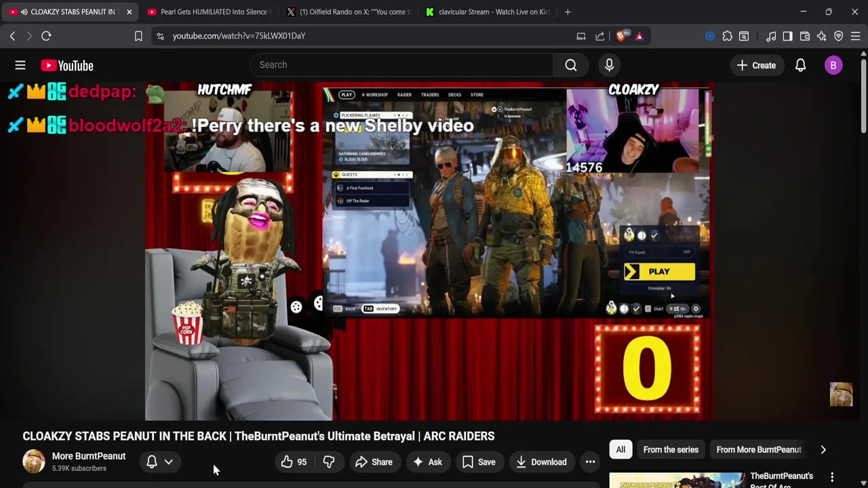Share this page from address bar
868x488 pixels.
coord(600,36)
